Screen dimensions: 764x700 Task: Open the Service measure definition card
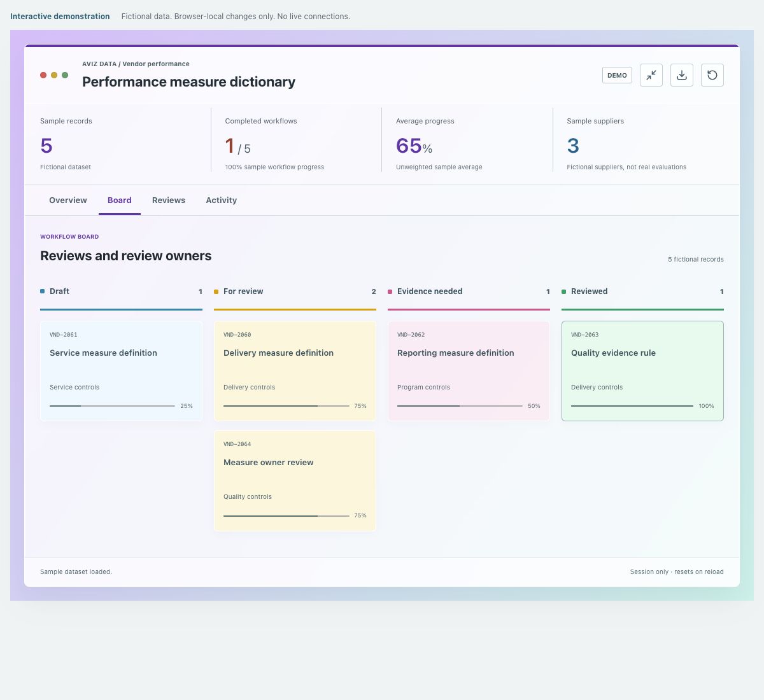[121, 371]
